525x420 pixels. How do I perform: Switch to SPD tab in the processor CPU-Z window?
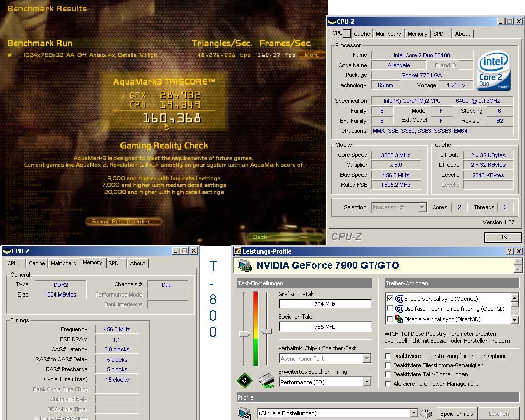[x=438, y=34]
